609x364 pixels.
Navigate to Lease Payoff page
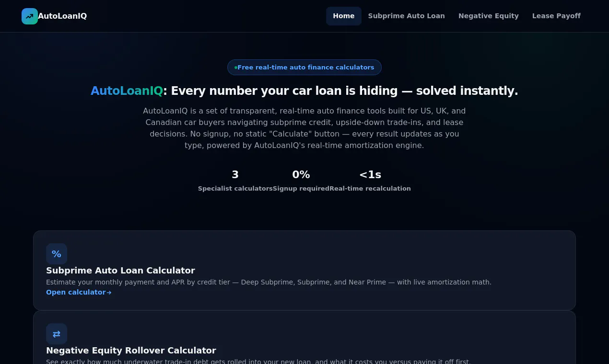(556, 16)
